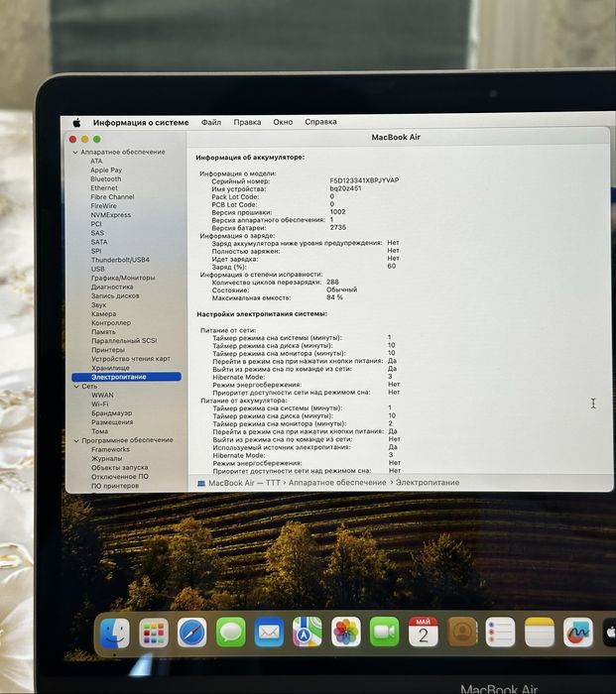Viewport: 616px width, 694px height.
Task: Open Safari in the Dock
Action: click(191, 633)
